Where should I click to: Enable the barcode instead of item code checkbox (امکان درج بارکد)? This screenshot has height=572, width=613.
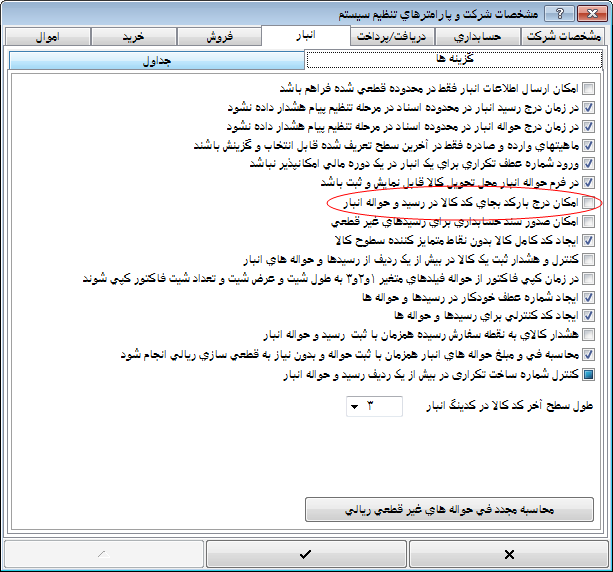click(588, 203)
